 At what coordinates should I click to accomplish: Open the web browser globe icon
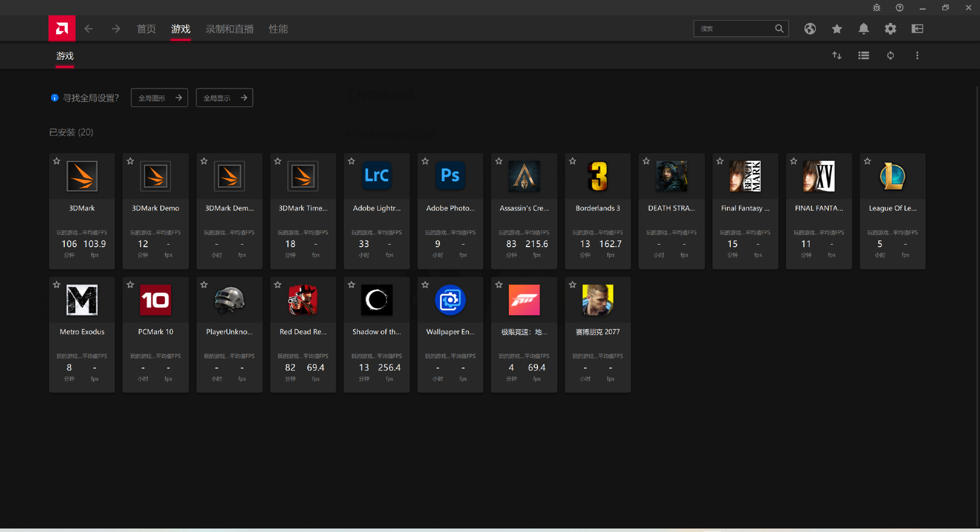coord(810,29)
